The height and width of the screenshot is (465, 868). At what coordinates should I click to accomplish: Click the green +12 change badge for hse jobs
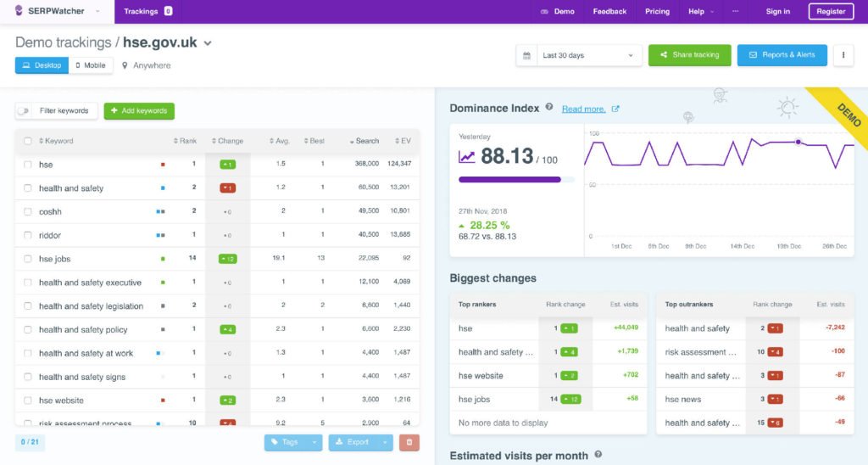pyautogui.click(x=227, y=259)
